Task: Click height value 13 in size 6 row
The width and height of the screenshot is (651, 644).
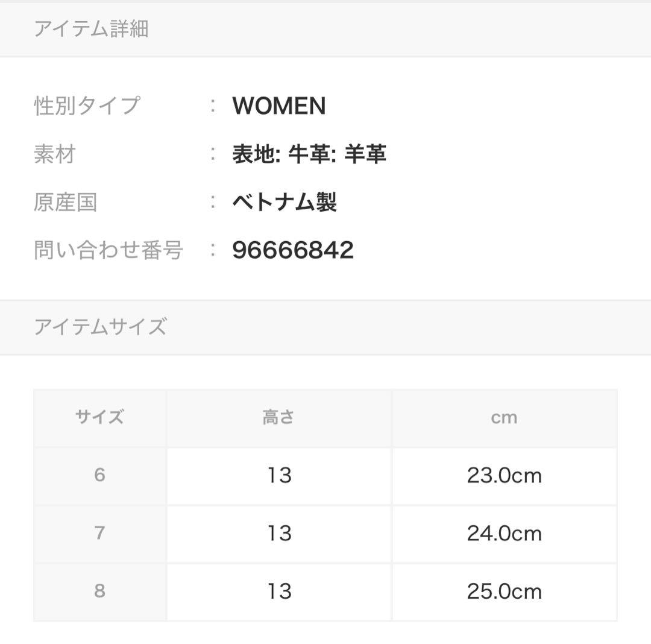Action: point(279,476)
